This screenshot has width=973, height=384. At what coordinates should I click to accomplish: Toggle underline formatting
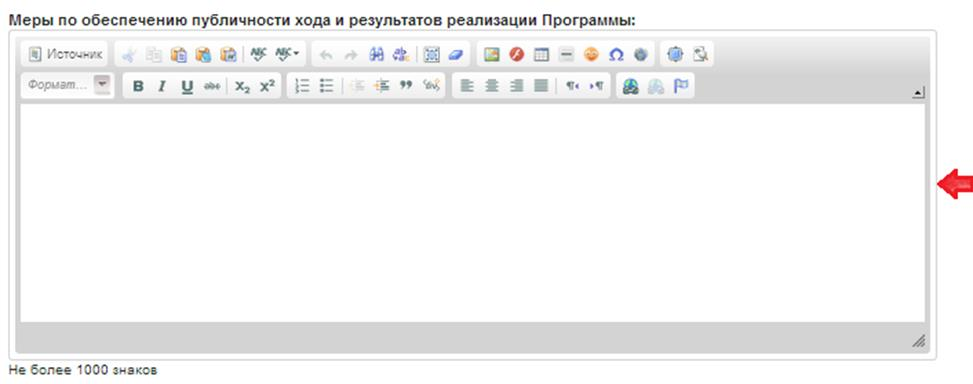187,86
